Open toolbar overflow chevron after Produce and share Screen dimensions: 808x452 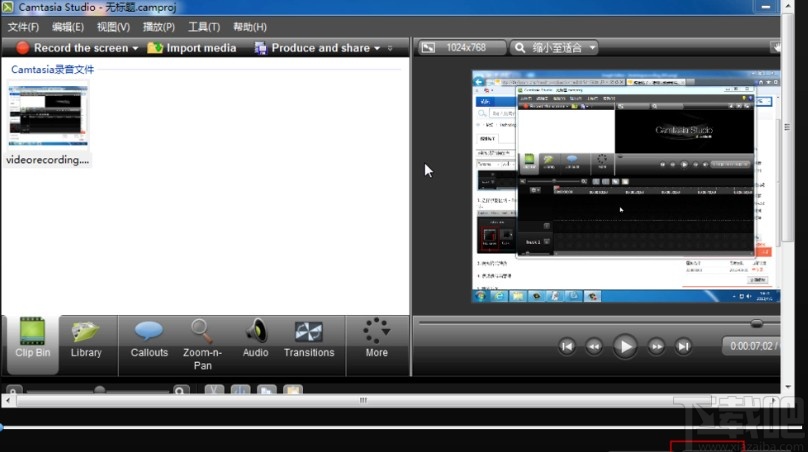coord(390,48)
